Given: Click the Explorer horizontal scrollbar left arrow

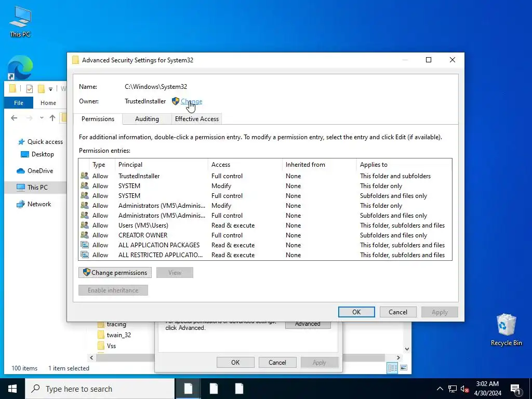Looking at the screenshot, I should [x=91, y=357].
